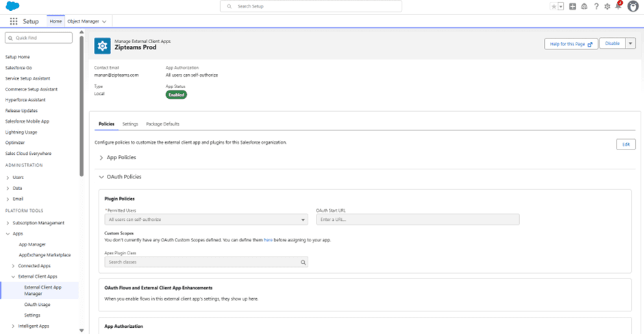Screen dimensions: 644x334
Task: Open Sales Cloud Everywhere
Action: pyautogui.click(x=28, y=154)
